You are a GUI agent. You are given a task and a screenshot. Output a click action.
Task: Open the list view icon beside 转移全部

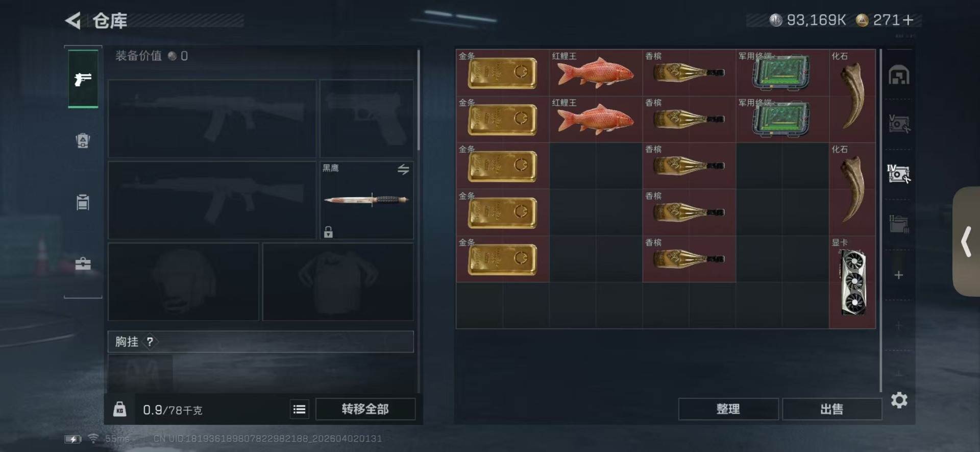(x=300, y=409)
